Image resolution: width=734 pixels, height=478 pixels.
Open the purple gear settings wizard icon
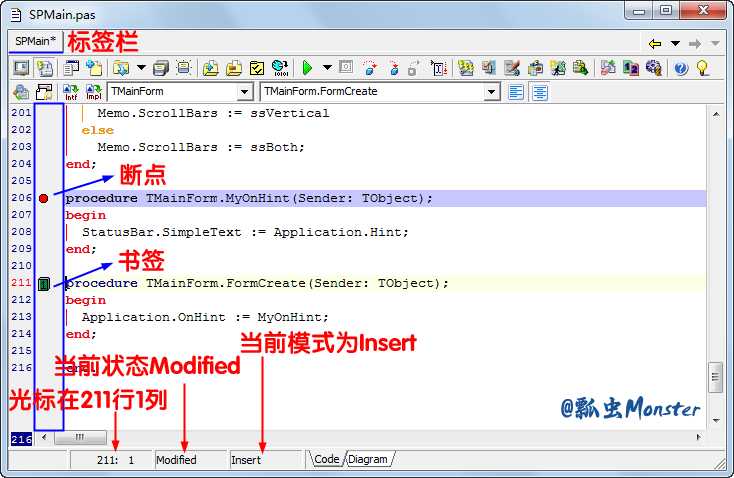654,68
